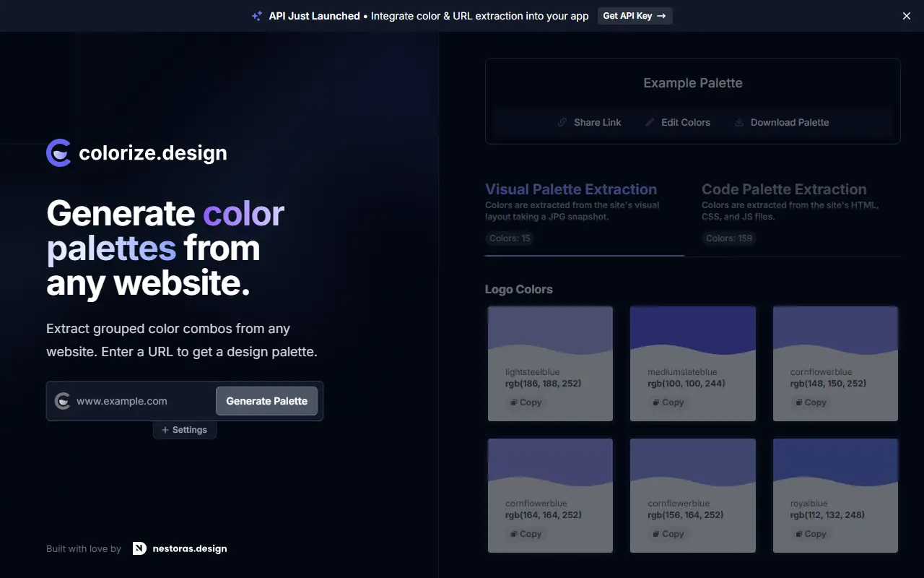Click the rgb(100, 100, 244) value text
This screenshot has width=924, height=578.
click(x=687, y=384)
